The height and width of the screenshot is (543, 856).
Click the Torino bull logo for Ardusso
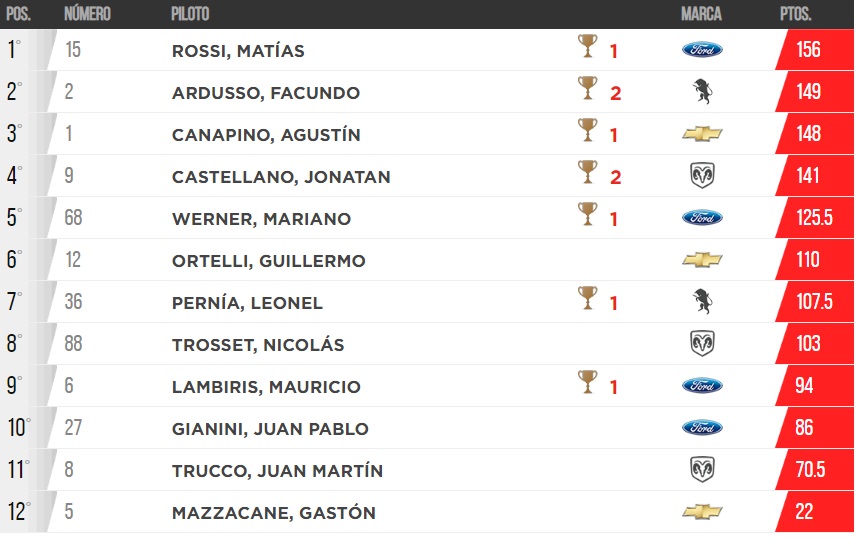(702, 92)
